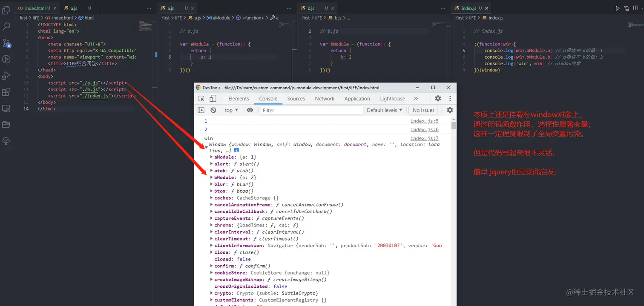
Task: Open console settings gear icon
Action: click(450, 110)
